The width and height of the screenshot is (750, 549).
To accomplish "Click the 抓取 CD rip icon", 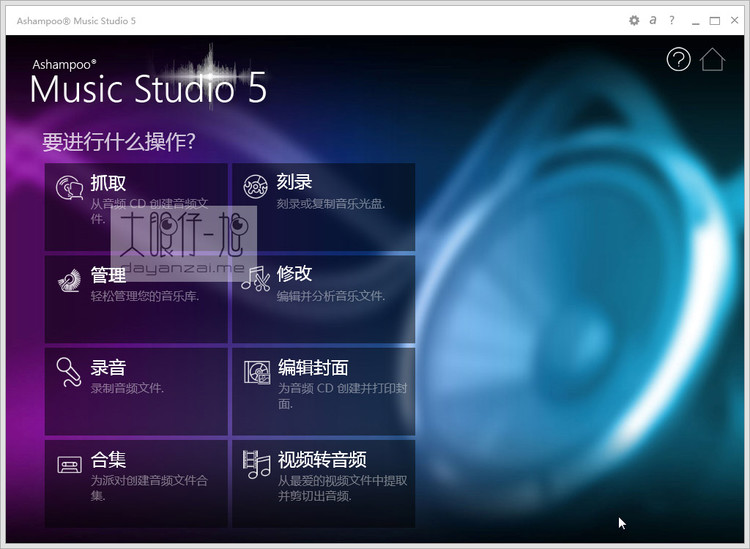I will 69,187.
